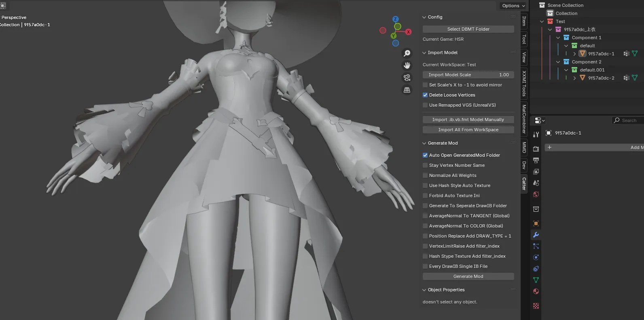The width and height of the screenshot is (644, 320).
Task: Switch to the Tool sidebar tab
Action: (x=524, y=39)
